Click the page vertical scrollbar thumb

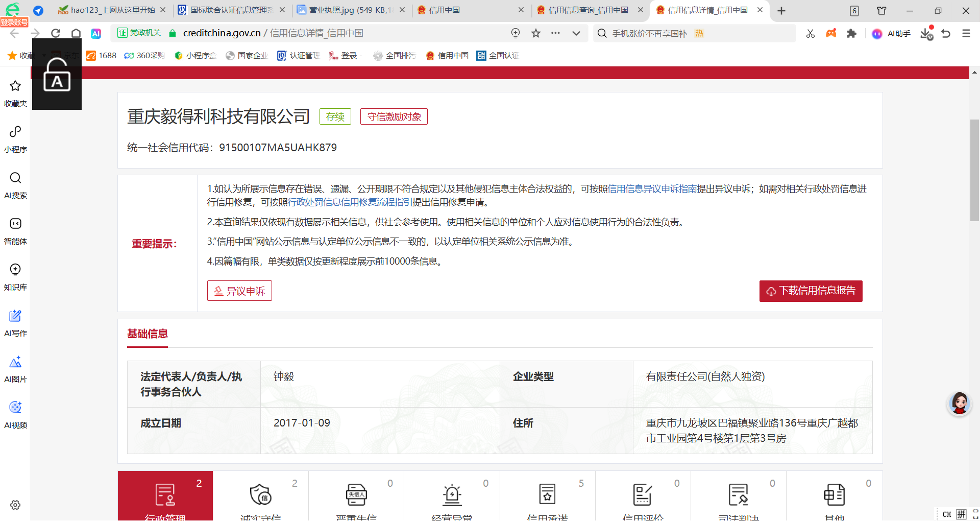click(974, 170)
